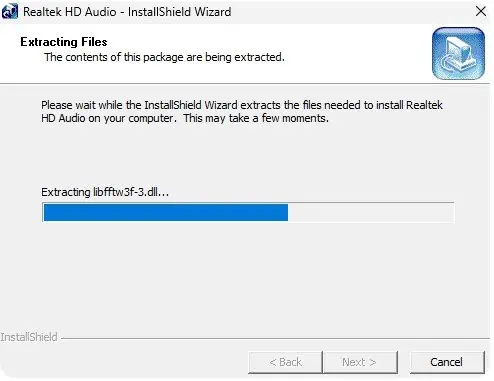
Task: Close the InstallShield Wizard window
Action: click(481, 11)
